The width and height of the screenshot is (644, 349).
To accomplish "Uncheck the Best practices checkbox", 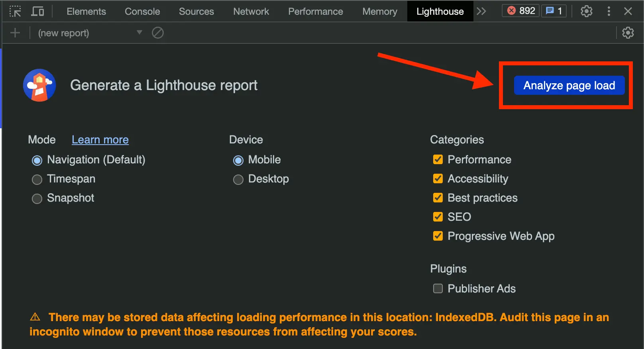I will point(438,198).
